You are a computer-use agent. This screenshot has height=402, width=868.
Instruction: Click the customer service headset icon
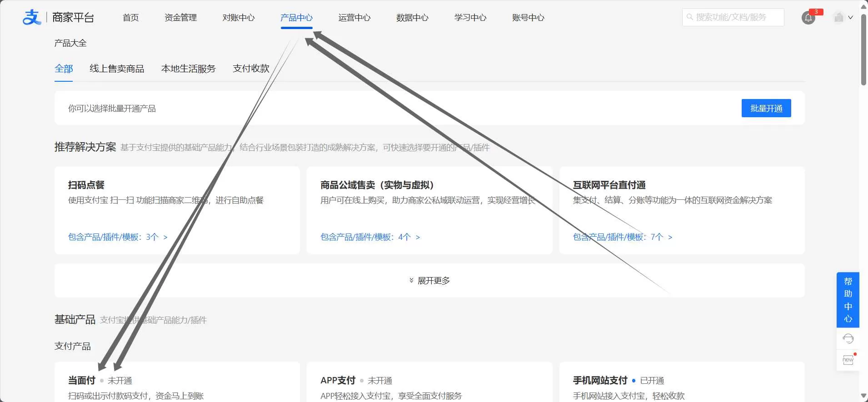pyautogui.click(x=848, y=338)
